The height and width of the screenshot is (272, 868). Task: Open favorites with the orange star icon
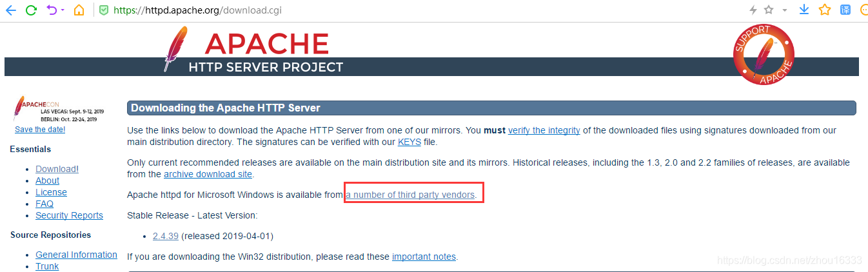825,10
